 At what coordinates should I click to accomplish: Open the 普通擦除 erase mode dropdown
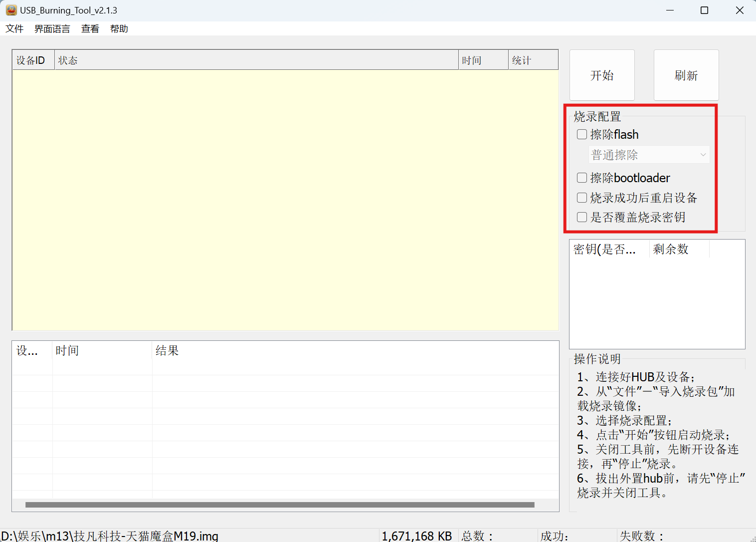(649, 155)
